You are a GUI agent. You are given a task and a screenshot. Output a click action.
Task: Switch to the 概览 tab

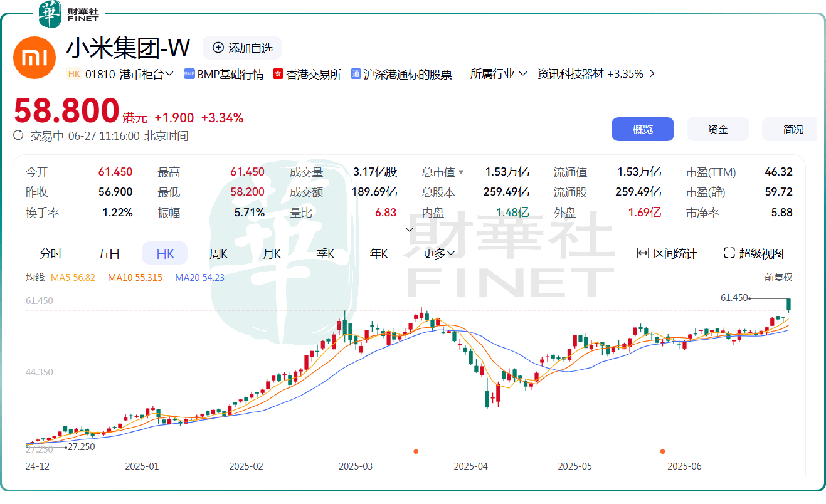tap(643, 129)
